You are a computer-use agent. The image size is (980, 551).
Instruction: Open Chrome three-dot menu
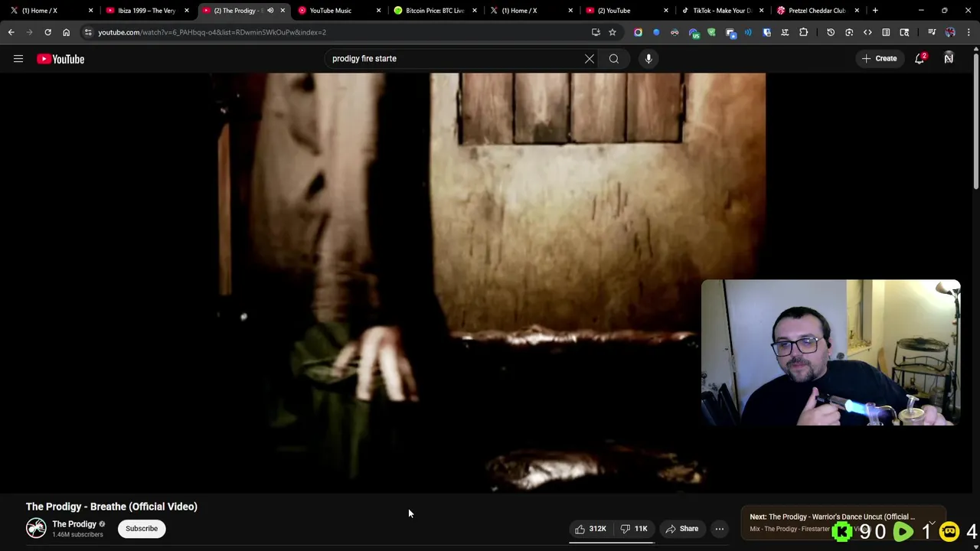tap(969, 32)
